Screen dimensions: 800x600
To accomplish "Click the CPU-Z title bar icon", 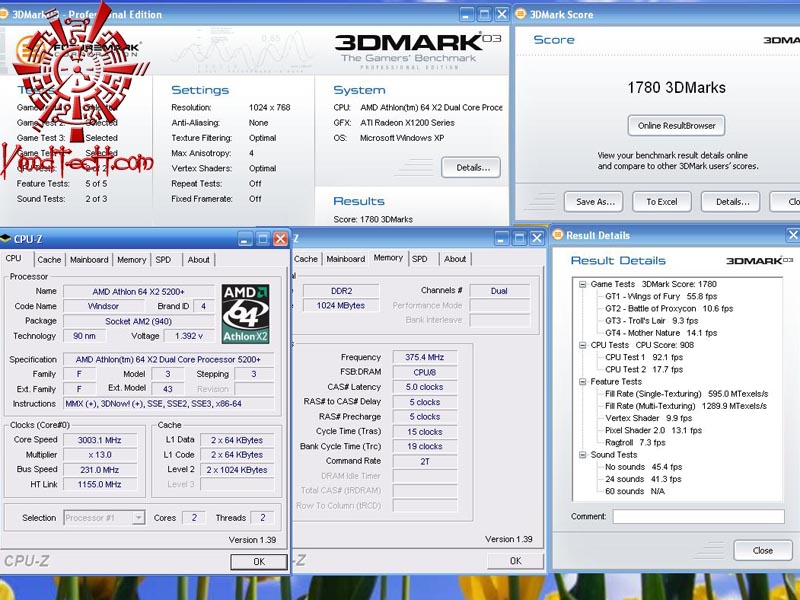I will [6, 238].
